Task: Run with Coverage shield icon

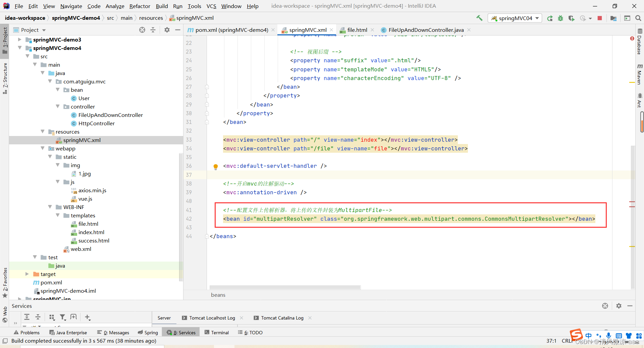Action: tap(571, 18)
